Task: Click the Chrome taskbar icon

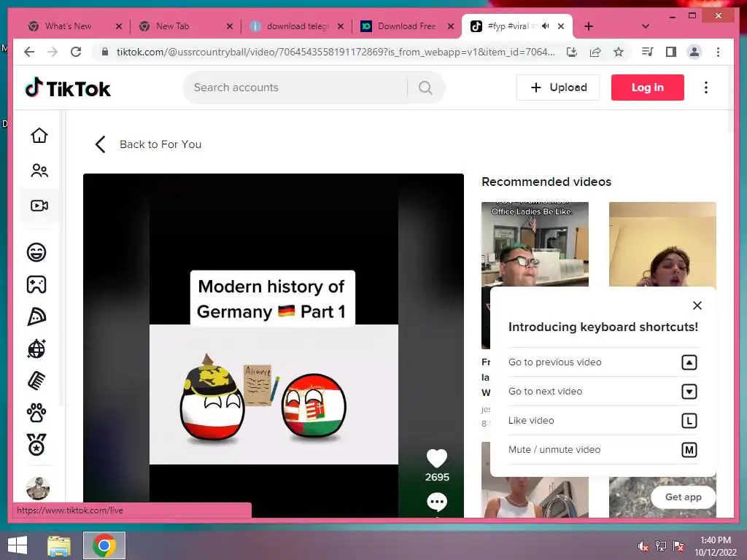Action: (x=104, y=545)
